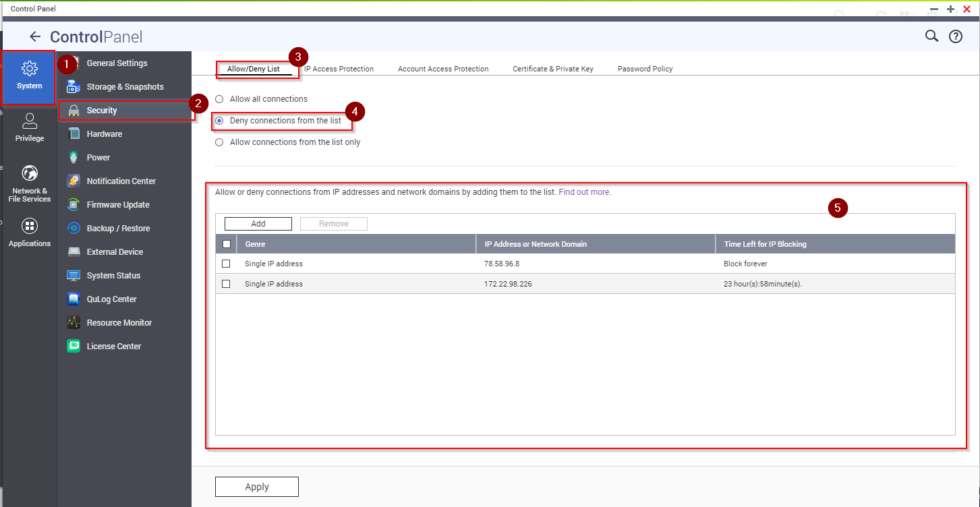Switch to Password Policy tab
The width and height of the screenshot is (980, 507).
point(645,69)
